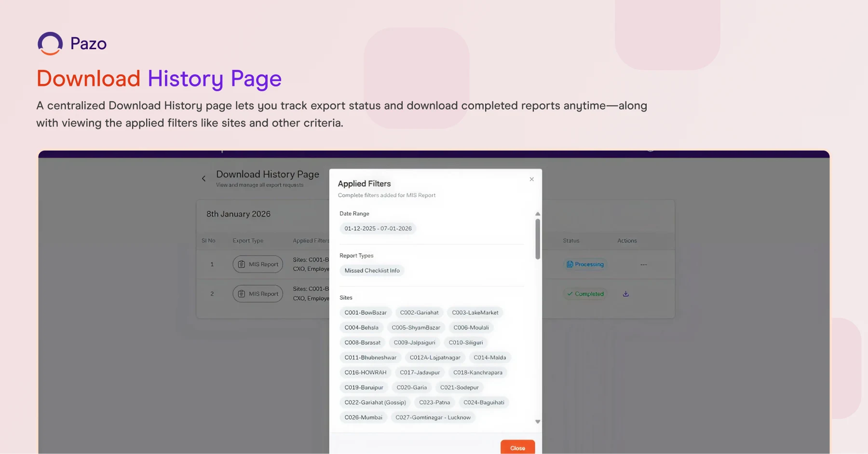The image size is (868, 454).
Task: Click the 8th January 2026 date heading
Action: pos(238,214)
